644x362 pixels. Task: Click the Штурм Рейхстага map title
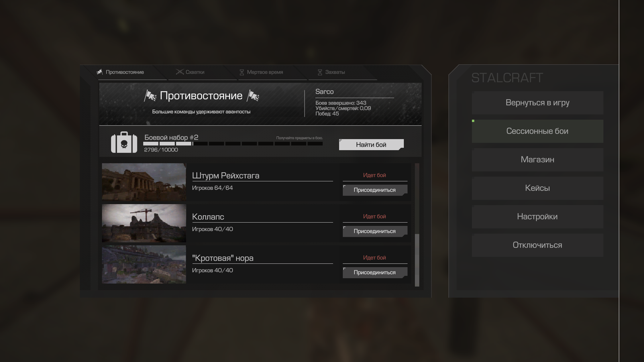coord(226,176)
